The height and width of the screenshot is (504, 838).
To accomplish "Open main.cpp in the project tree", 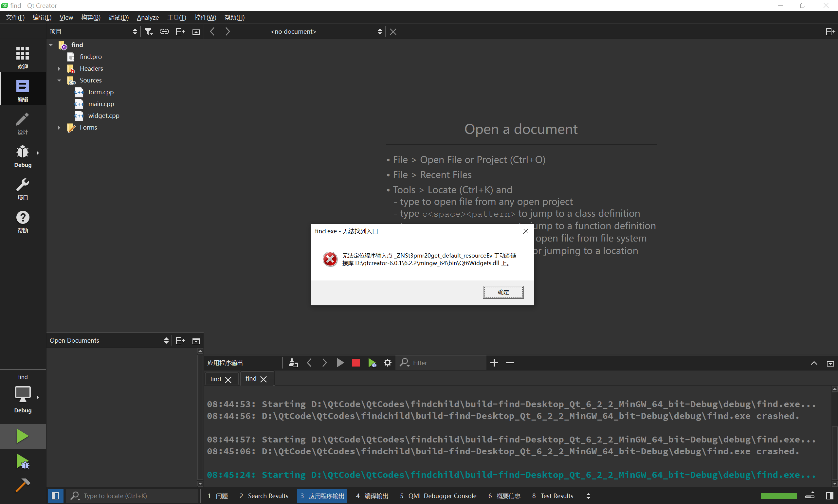I will [101, 104].
